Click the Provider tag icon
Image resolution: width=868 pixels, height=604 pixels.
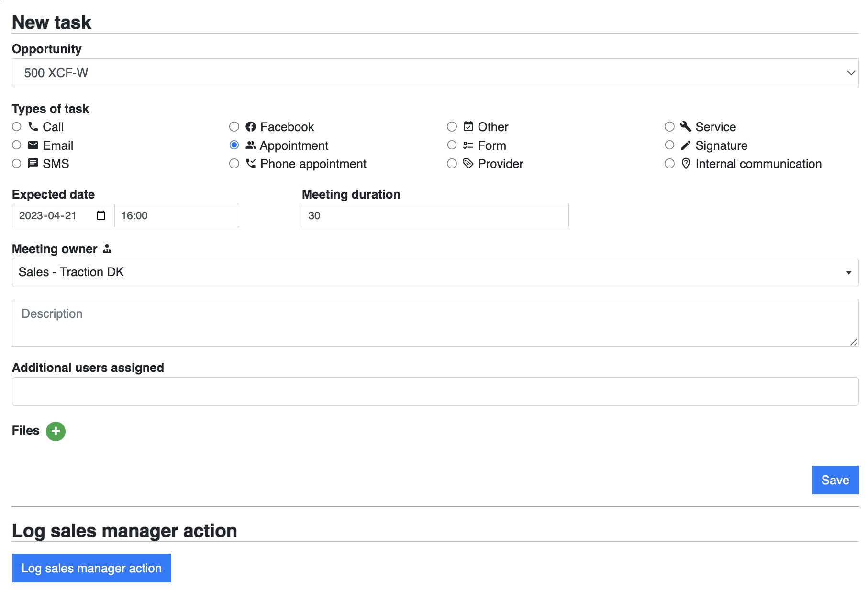click(x=468, y=164)
